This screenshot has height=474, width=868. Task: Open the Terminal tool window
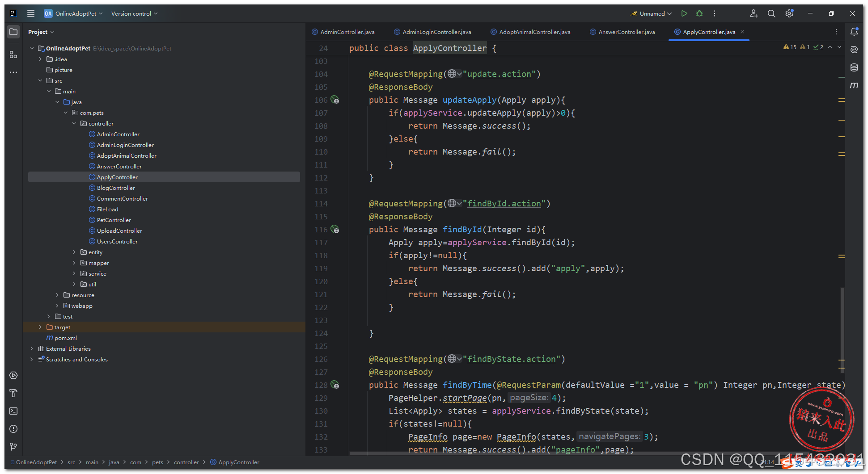[x=13, y=411]
